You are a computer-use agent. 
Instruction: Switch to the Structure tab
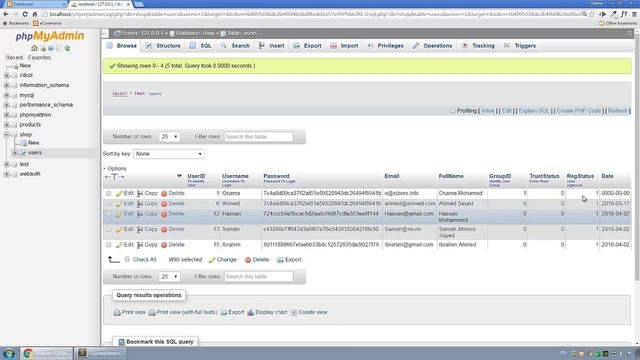coord(163,46)
